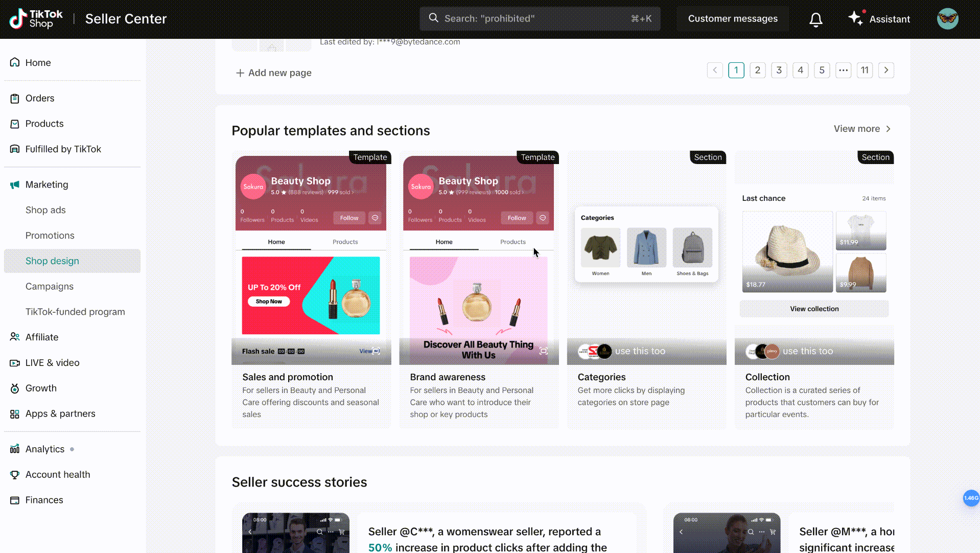This screenshot has width=980, height=553.
Task: Click the Analytics chart icon
Action: (15, 449)
